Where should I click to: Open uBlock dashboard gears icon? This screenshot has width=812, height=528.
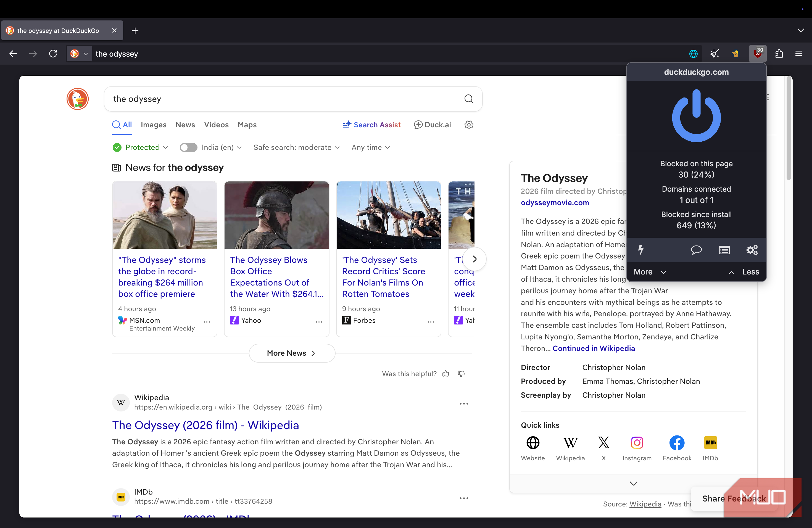(752, 250)
